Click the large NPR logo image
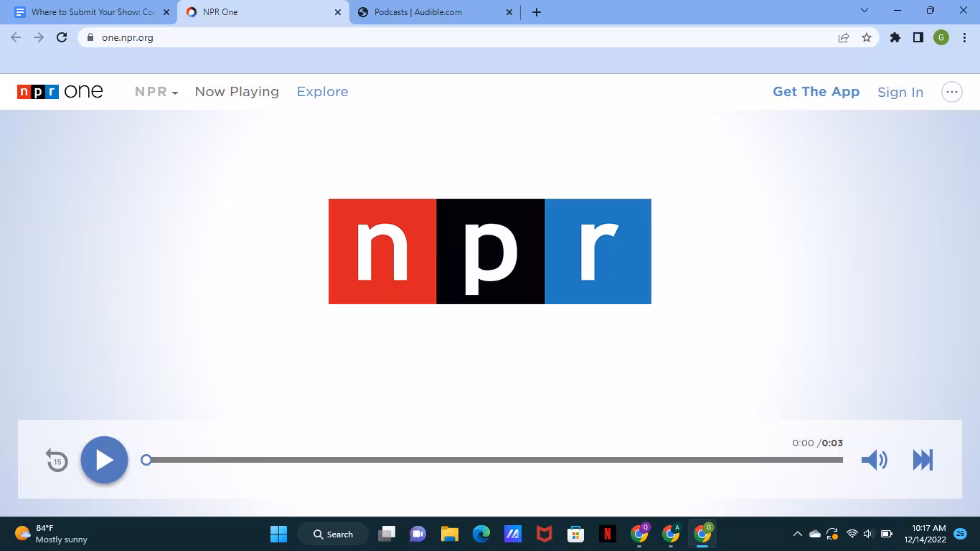The width and height of the screenshot is (980, 551). click(x=490, y=251)
